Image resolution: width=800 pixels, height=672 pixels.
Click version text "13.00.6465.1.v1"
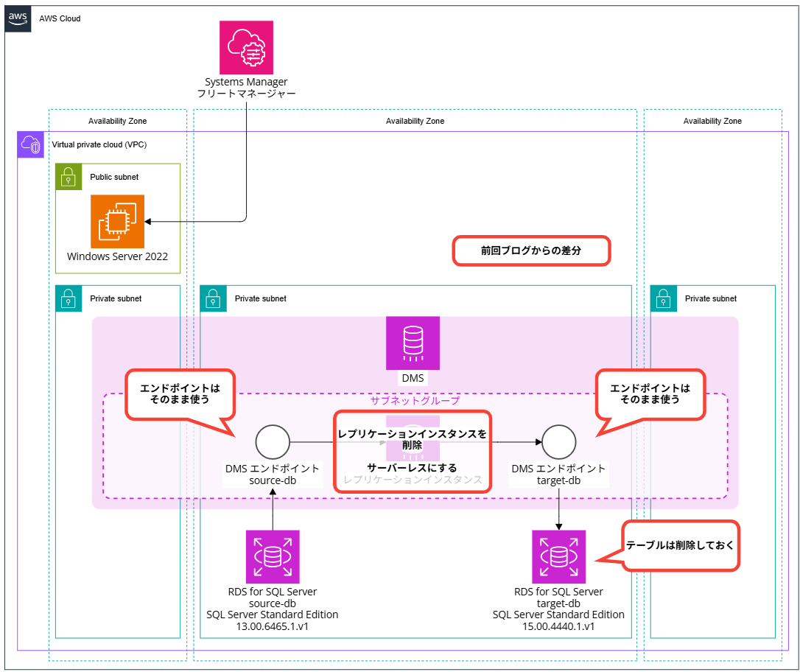(x=273, y=626)
